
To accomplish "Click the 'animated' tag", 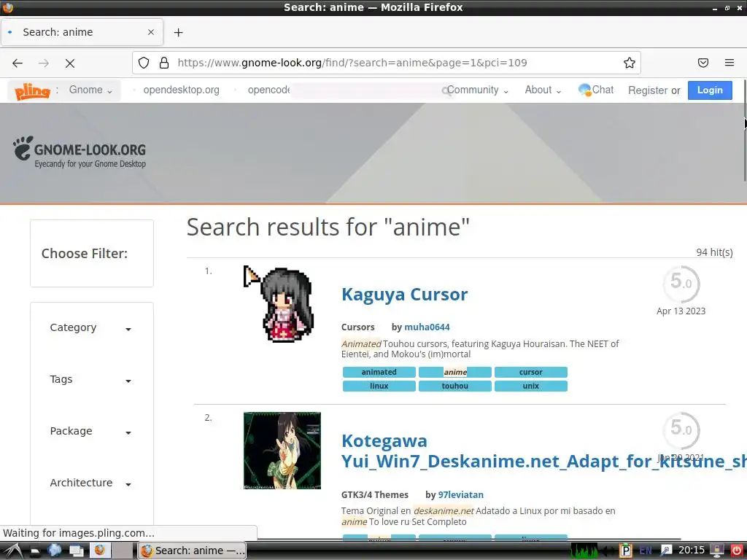I will (379, 373).
